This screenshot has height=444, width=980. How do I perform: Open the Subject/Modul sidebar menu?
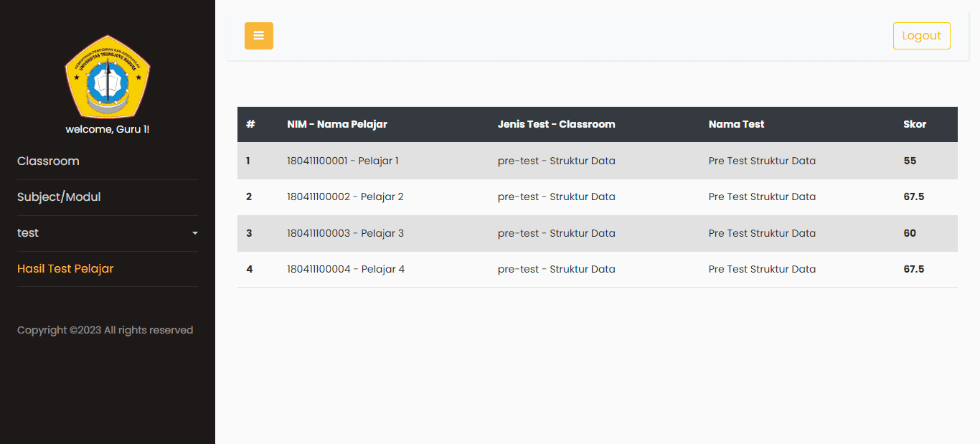click(x=59, y=197)
